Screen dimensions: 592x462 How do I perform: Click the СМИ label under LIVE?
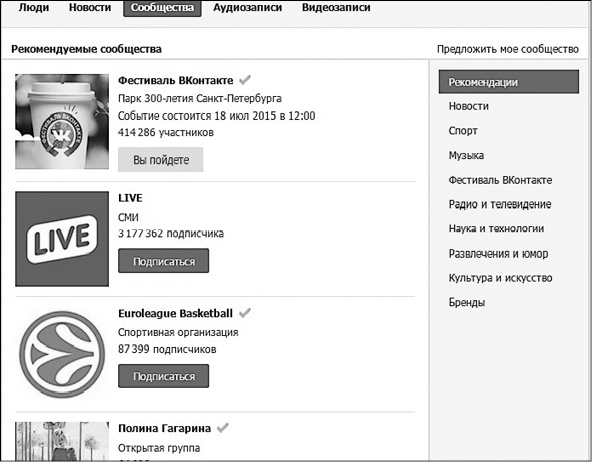(128, 217)
